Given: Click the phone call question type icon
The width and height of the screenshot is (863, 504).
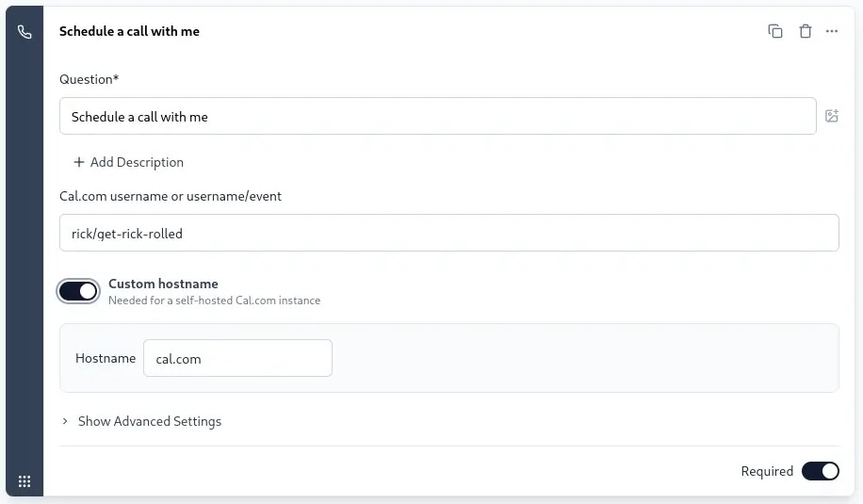Looking at the screenshot, I should (x=24, y=32).
